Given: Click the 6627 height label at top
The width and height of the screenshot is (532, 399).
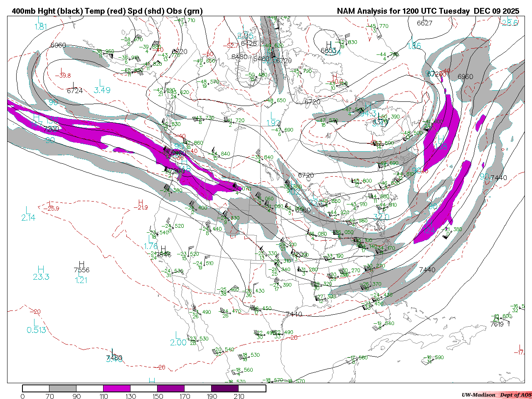Looking at the screenshot, I should pyautogui.click(x=424, y=23).
